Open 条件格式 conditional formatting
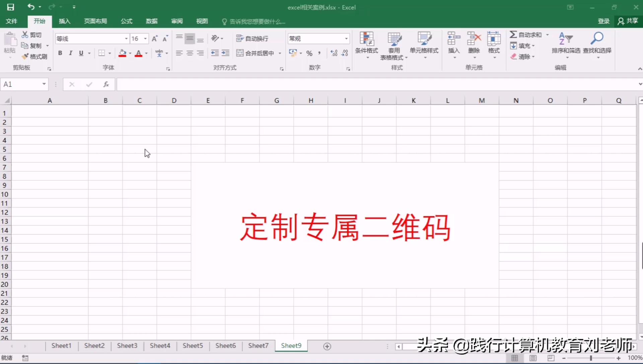This screenshot has width=643, height=364. 367,45
